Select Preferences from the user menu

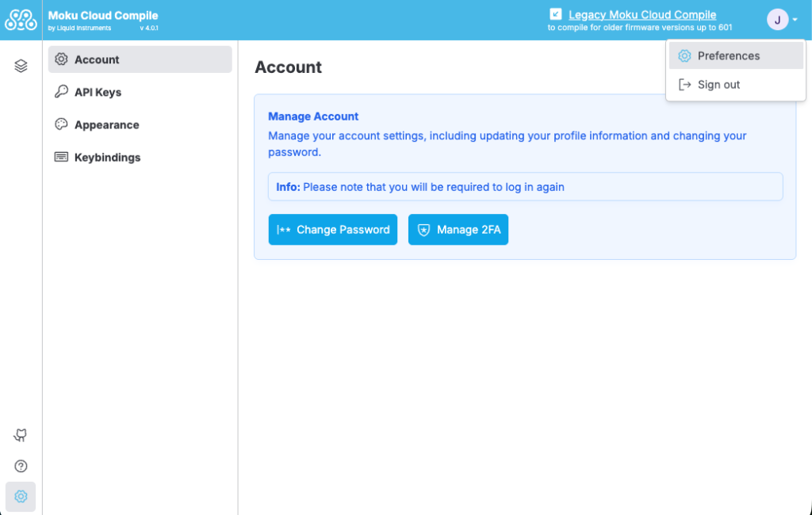point(728,55)
